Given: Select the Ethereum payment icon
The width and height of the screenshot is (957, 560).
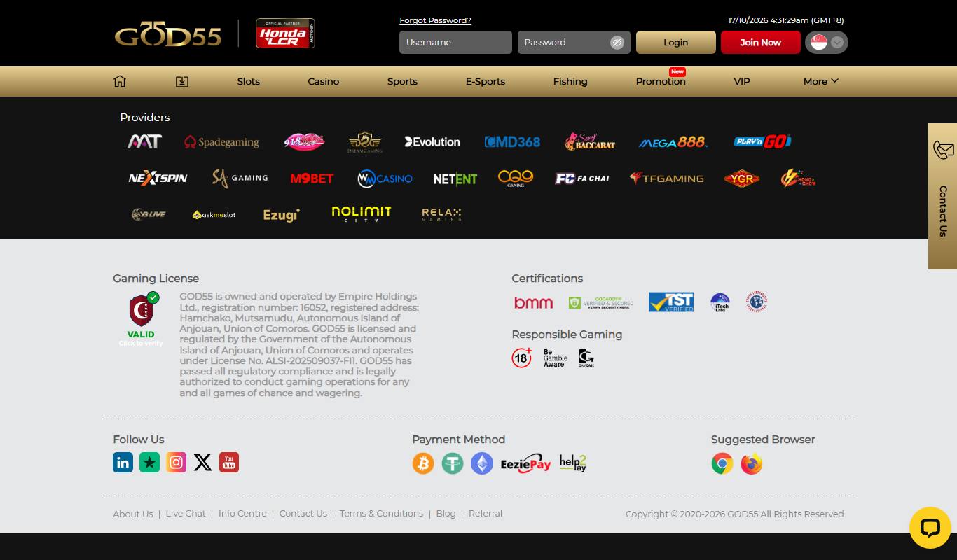Looking at the screenshot, I should pyautogui.click(x=482, y=463).
